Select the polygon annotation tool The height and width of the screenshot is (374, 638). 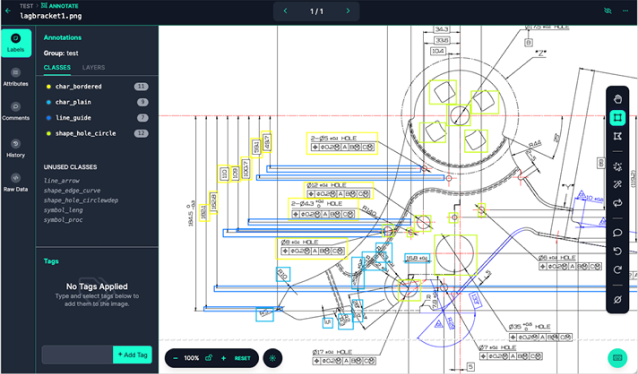[x=617, y=136]
